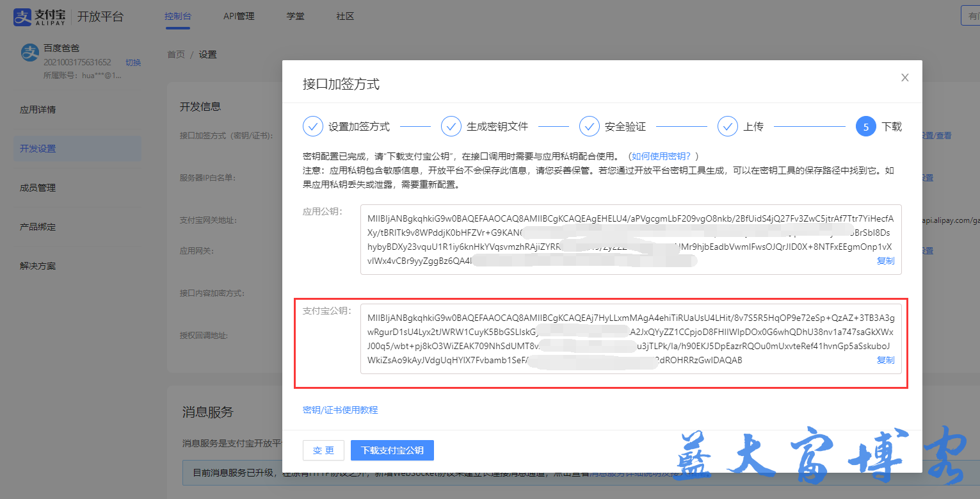Click the 设置/查看 link beside 接口加签方式
This screenshot has height=499, width=980.
click(x=936, y=136)
